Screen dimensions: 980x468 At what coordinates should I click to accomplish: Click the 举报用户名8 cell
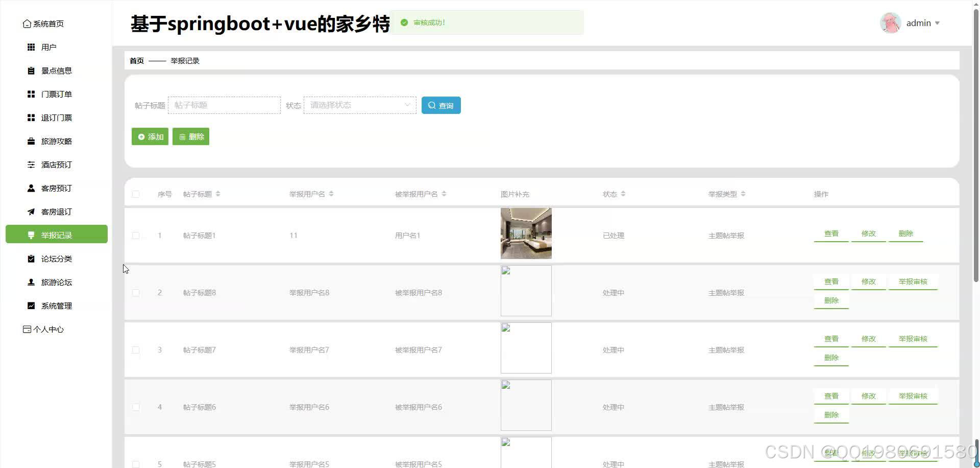click(x=309, y=293)
